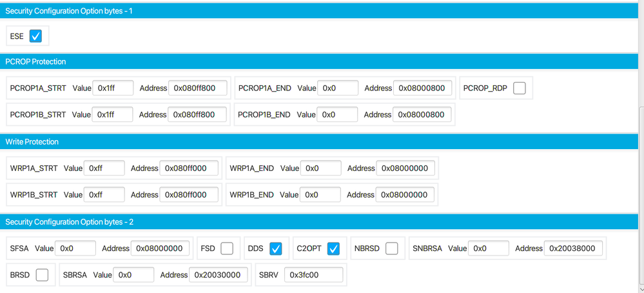The height and width of the screenshot is (293, 644).
Task: Edit the WRP1B_STRT Value field
Action: [x=104, y=195]
